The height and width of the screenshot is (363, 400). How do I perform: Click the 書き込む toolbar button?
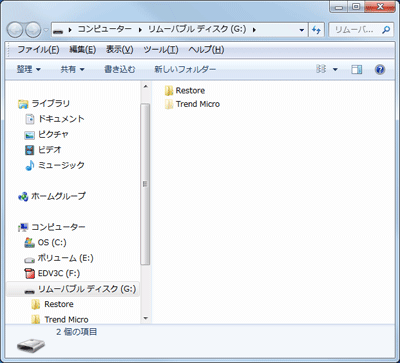coord(120,70)
